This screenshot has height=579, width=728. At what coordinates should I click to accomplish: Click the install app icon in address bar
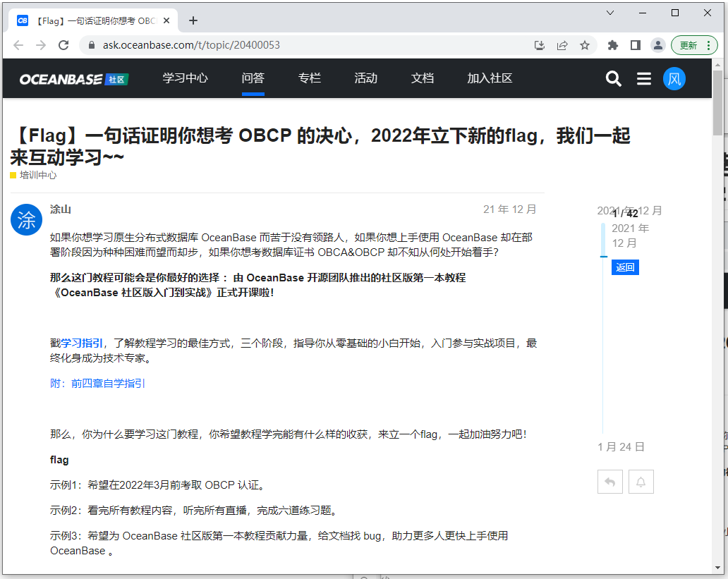[x=540, y=45]
